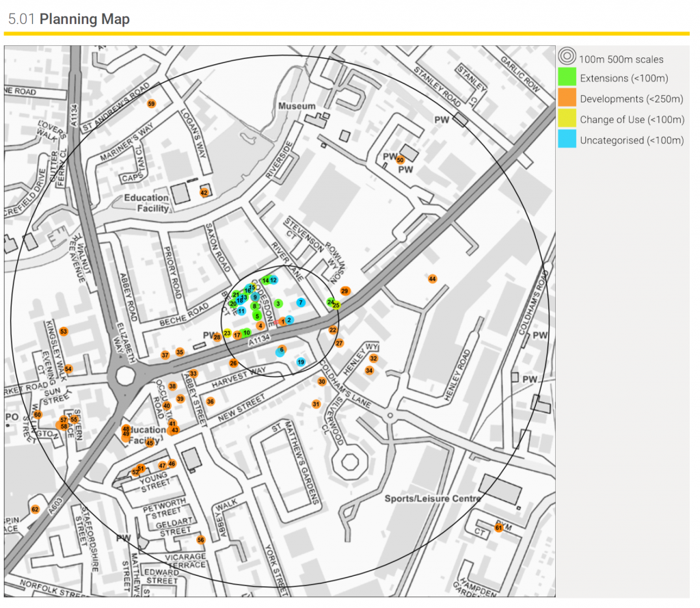
Task: Click orange development marker 59
Action: 151,103
